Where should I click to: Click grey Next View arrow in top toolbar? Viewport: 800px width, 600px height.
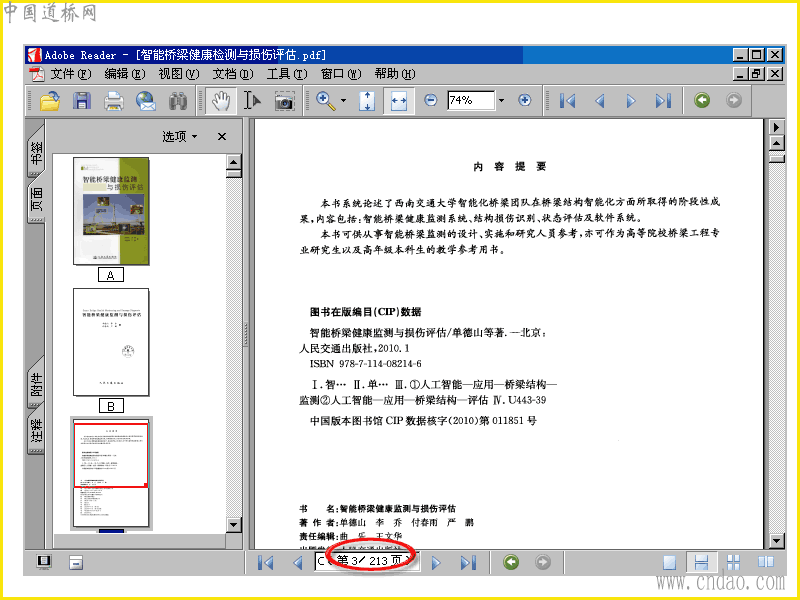(734, 100)
